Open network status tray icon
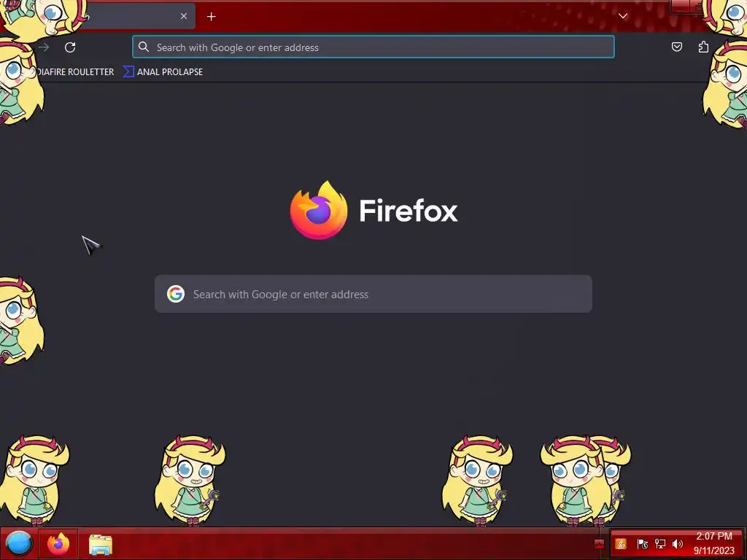Screen dimensions: 747x560 pyautogui.click(x=659, y=544)
